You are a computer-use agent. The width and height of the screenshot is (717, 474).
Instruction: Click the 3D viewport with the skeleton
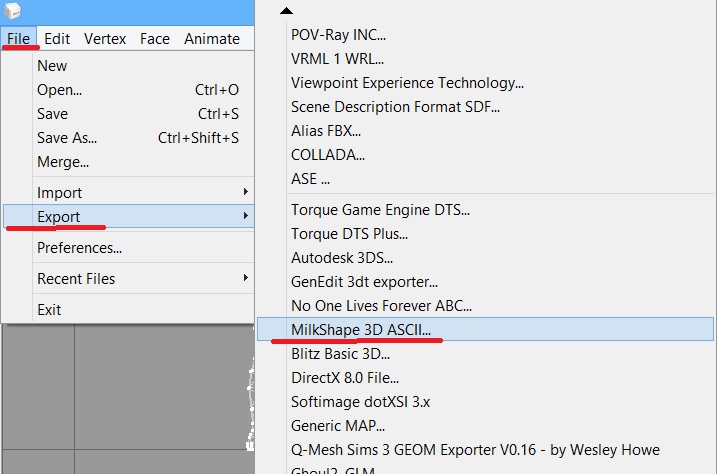click(x=160, y=400)
